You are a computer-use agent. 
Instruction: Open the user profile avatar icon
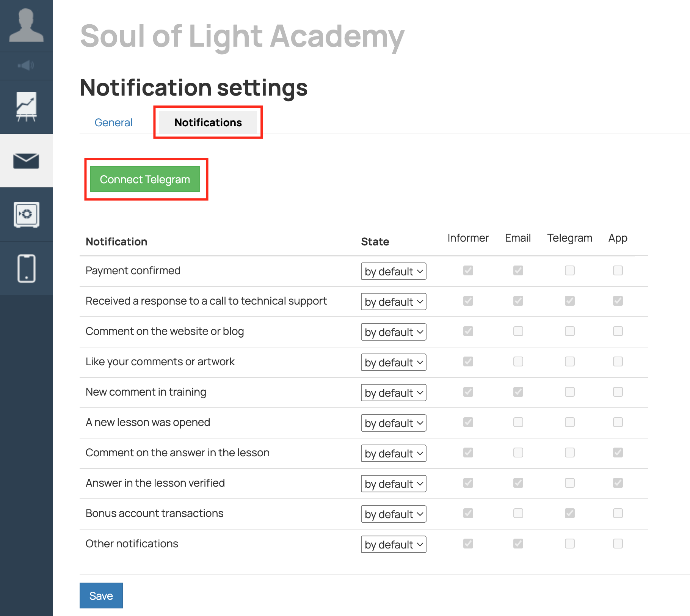26,25
